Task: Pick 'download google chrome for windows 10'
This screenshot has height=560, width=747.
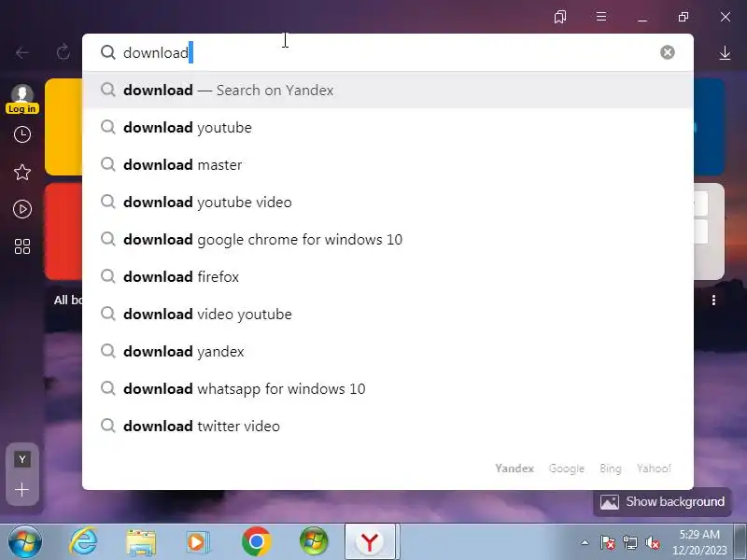Action: pyautogui.click(x=388, y=240)
